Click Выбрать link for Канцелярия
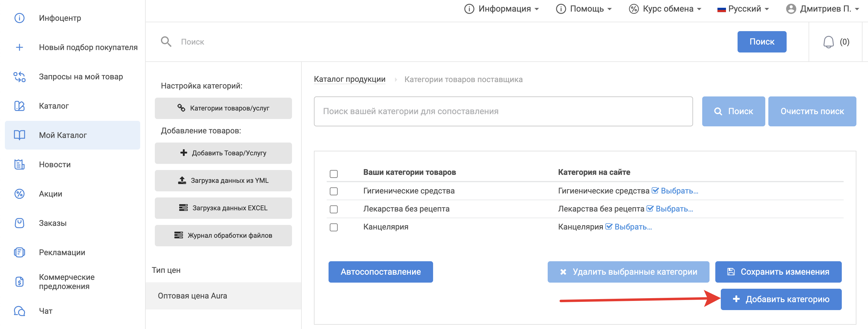 click(632, 227)
